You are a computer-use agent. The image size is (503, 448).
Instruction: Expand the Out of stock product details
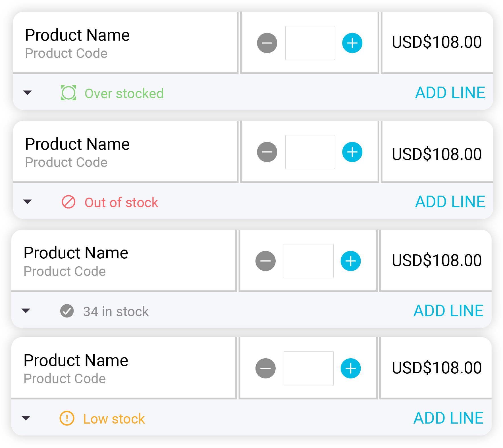[27, 202]
